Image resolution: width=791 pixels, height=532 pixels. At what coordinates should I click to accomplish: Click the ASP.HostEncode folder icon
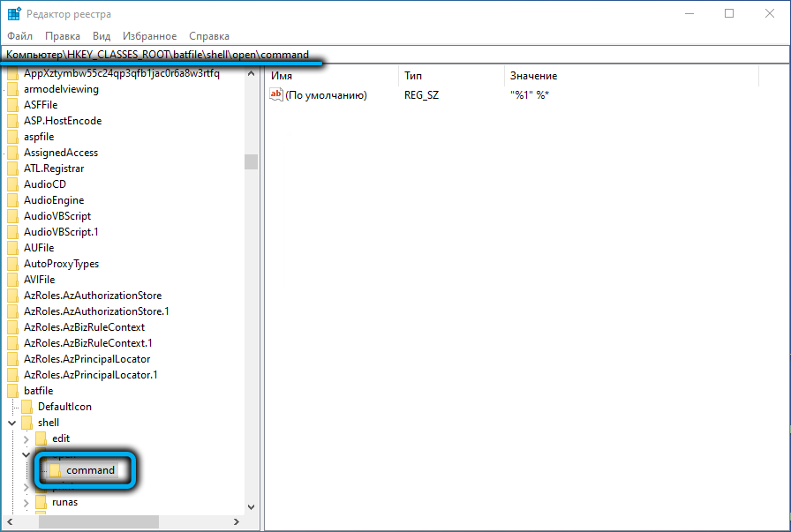click(13, 121)
